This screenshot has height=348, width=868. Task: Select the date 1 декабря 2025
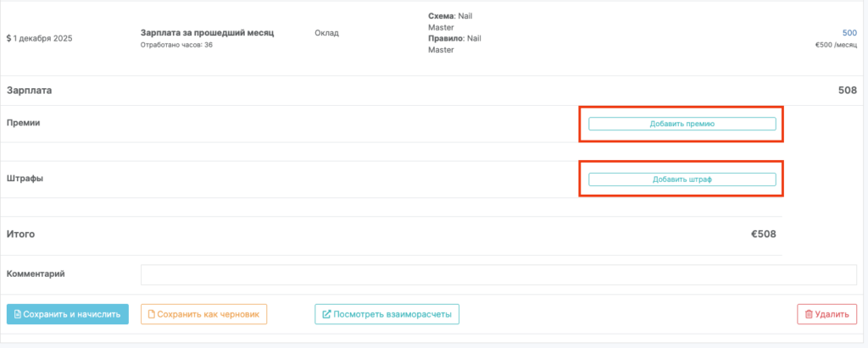[x=43, y=39]
